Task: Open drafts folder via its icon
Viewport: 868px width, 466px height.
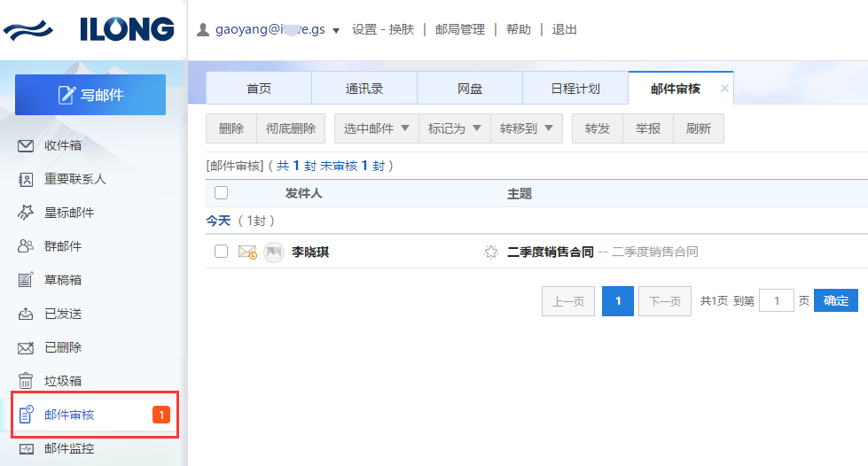Action: pos(26,280)
